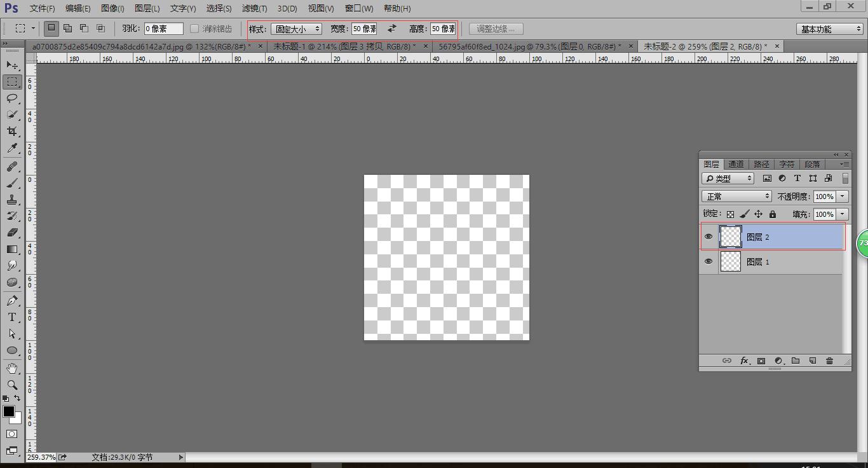Open the 滤镜(T) menu
Viewport: 868px width, 468px height.
[x=254, y=8]
